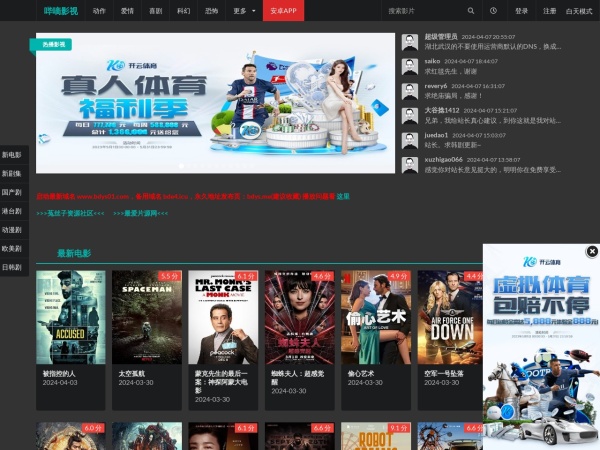Click avatar of 超级管理员 comment
Screen dimensions: 600x450
[x=410, y=42]
